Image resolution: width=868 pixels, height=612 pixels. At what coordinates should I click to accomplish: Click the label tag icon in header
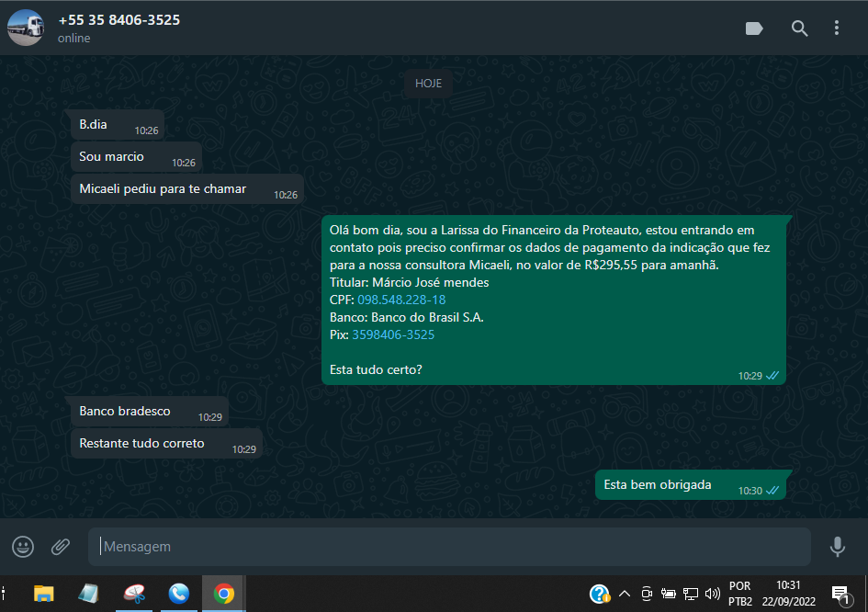754,28
